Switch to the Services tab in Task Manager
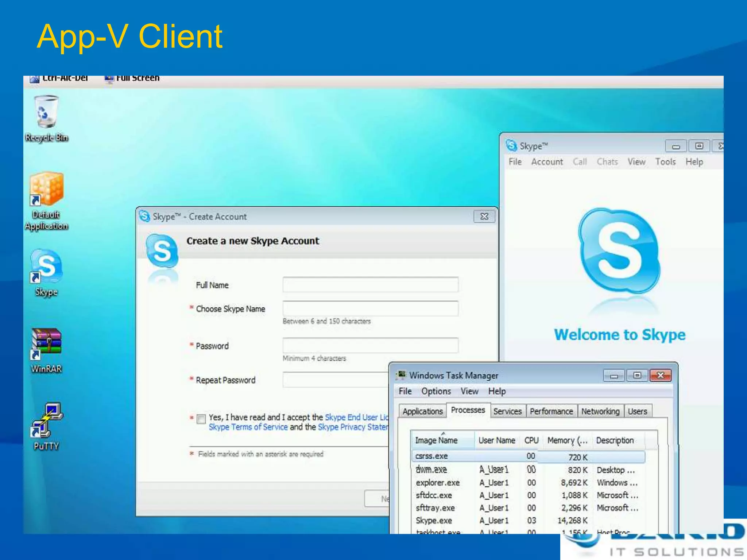Viewport: 747px width, 560px height. (507, 411)
